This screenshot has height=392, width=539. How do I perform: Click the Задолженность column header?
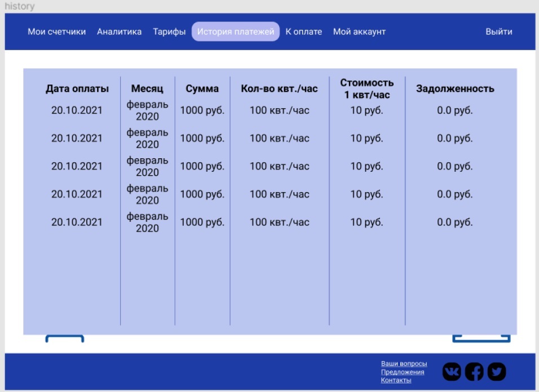[455, 88]
